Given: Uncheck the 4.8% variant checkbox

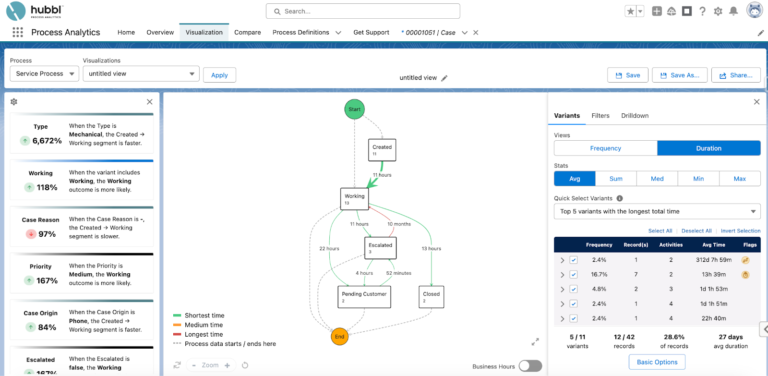Looking at the screenshot, I should tap(574, 289).
